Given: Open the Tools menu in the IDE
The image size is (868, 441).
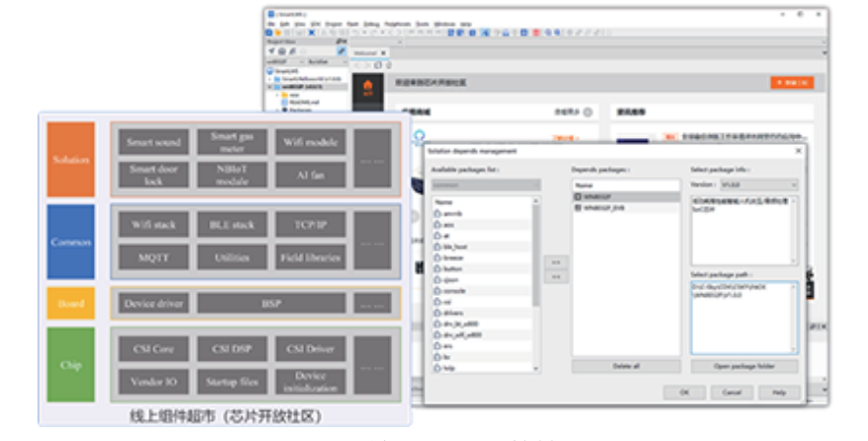Looking at the screenshot, I should point(423,25).
